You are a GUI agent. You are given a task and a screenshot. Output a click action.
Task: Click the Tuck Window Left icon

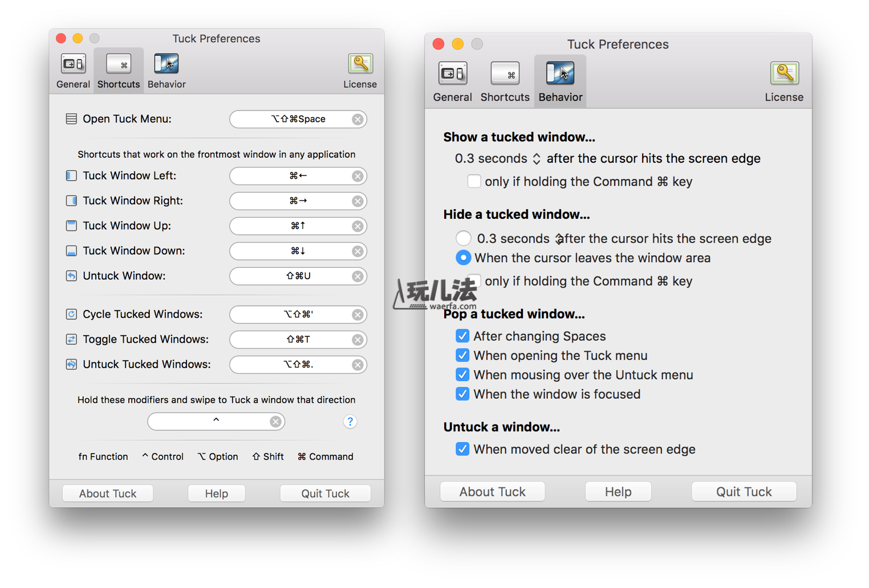(x=71, y=175)
